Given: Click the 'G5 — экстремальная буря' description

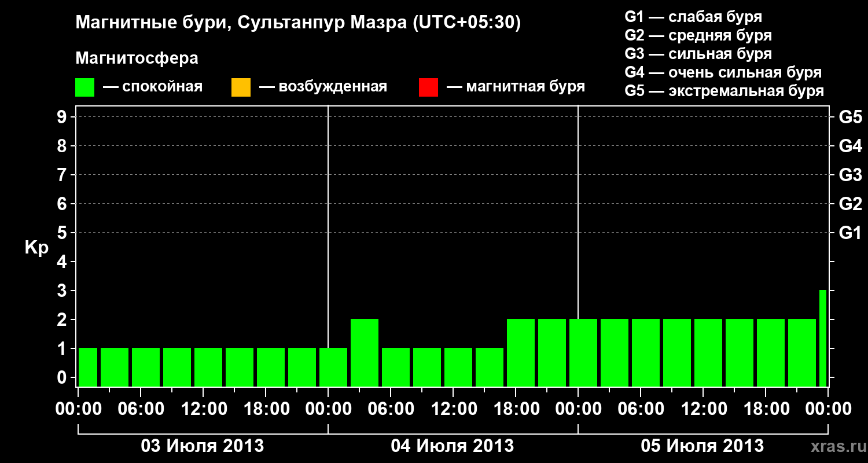Looking at the screenshot, I should (x=724, y=91).
